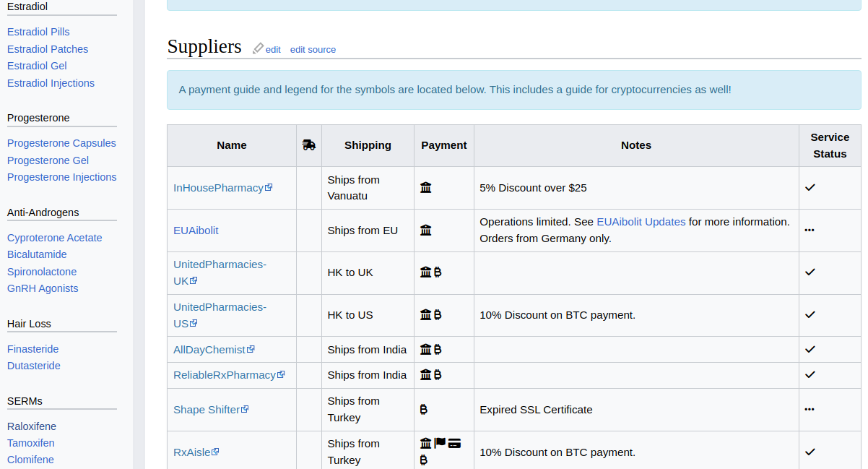Open the EUAibolit supplier link
Image resolution: width=868 pixels, height=469 pixels.
tap(196, 231)
